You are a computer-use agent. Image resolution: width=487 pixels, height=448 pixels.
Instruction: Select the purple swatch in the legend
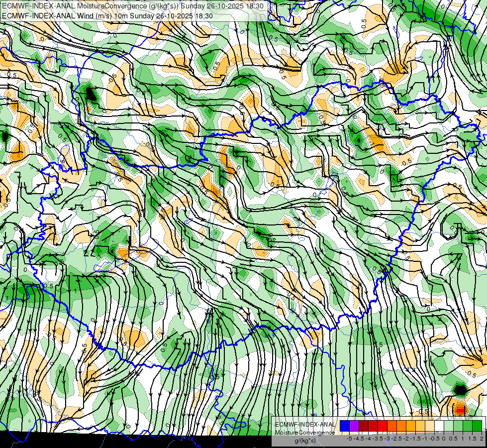coord(354,426)
